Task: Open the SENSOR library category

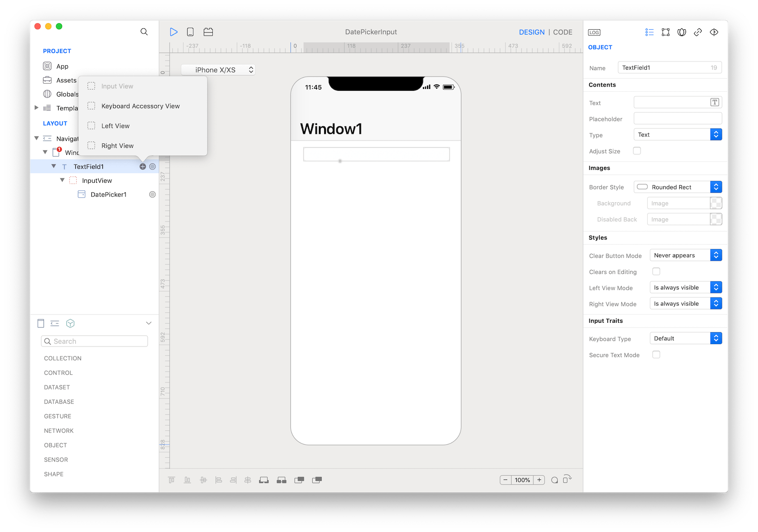Action: 56,460
